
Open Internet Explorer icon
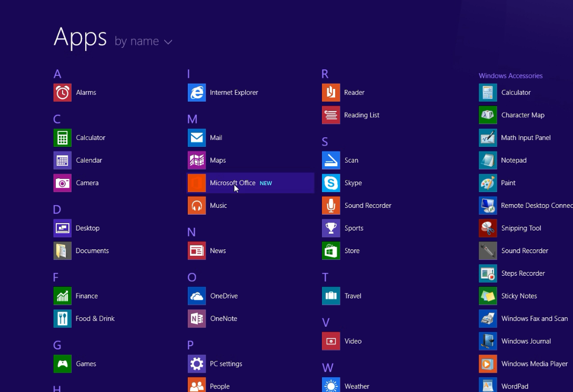click(197, 93)
